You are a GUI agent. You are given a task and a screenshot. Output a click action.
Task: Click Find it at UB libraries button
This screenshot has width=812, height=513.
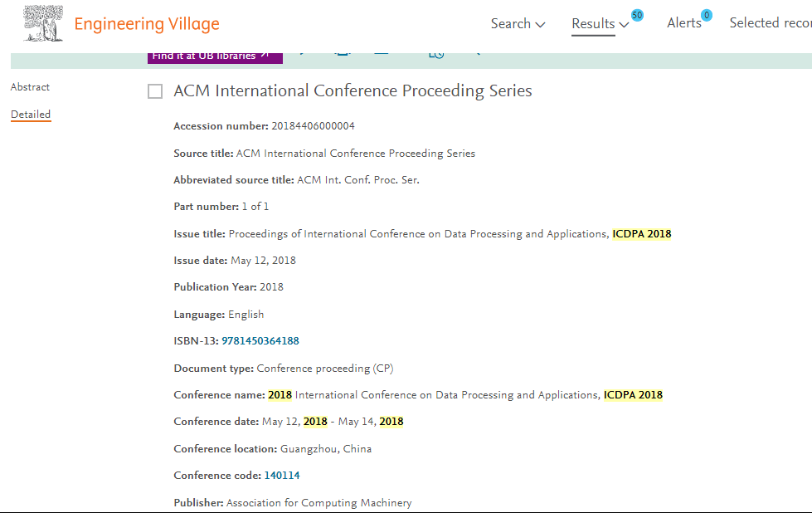215,58
